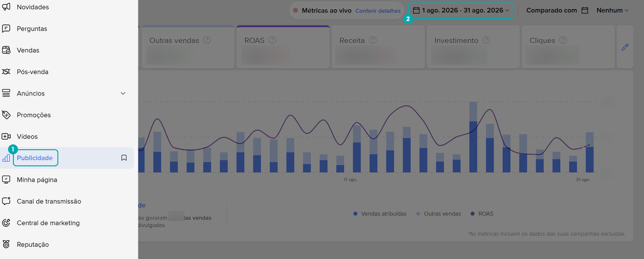Click the calendar icon after Comparado com
The width and height of the screenshot is (644, 259).
tap(585, 10)
